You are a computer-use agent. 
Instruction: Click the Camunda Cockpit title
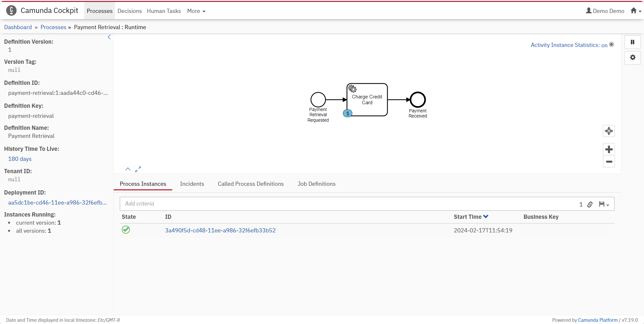point(49,11)
